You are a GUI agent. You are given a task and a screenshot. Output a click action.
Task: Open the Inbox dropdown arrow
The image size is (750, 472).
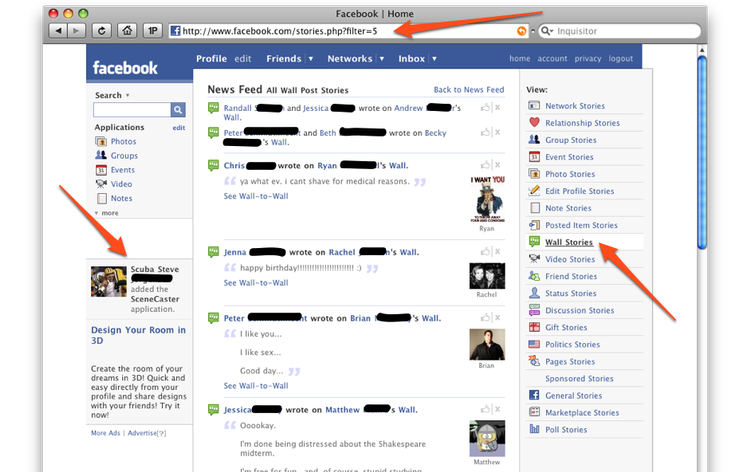[434, 59]
